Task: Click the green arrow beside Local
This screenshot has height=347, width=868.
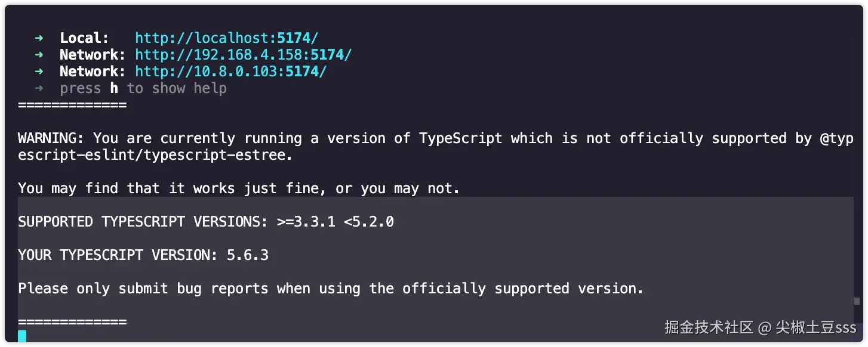Action: 39,38
